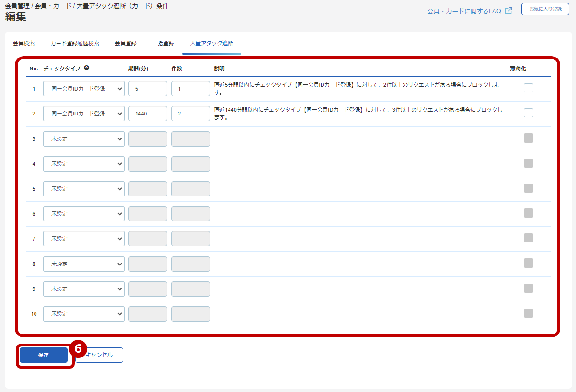
Task: Open チェックタイプ dropdown in row 1
Action: 84,89
